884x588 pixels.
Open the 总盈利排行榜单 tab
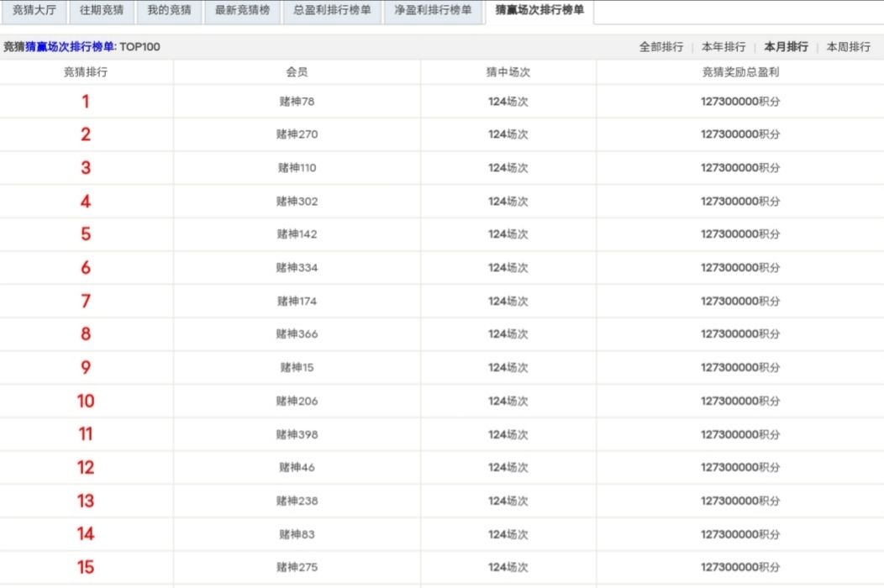(x=333, y=12)
